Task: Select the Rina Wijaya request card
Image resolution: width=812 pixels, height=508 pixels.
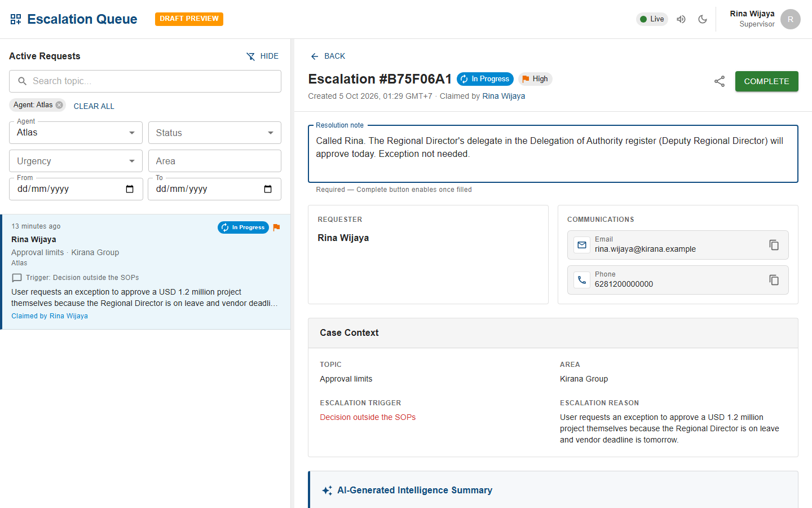Action: (x=145, y=271)
